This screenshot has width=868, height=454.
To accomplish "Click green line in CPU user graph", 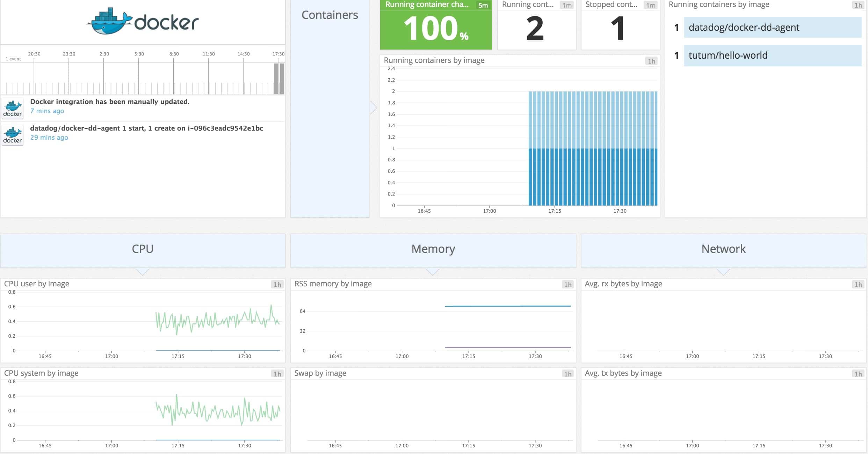I will pyautogui.click(x=217, y=320).
